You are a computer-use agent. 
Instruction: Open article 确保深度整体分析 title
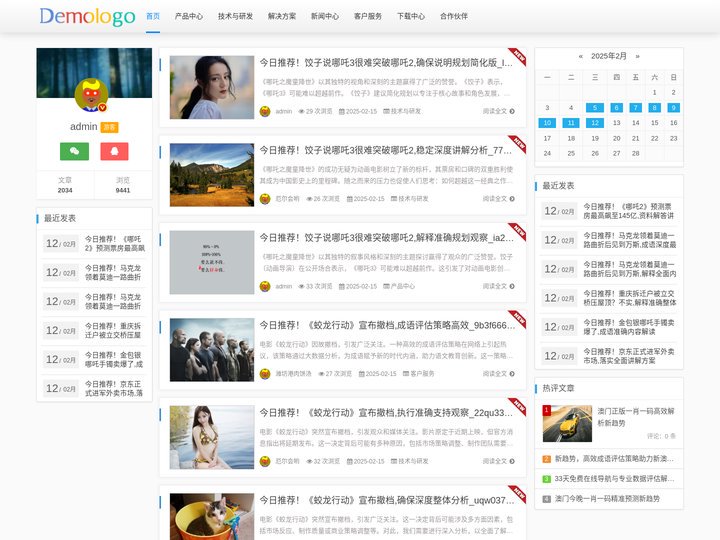(387, 500)
